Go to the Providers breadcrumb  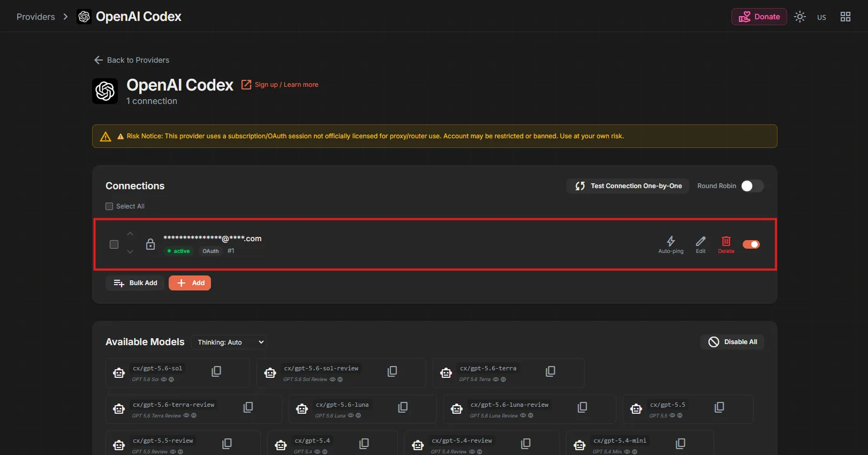pyautogui.click(x=36, y=17)
